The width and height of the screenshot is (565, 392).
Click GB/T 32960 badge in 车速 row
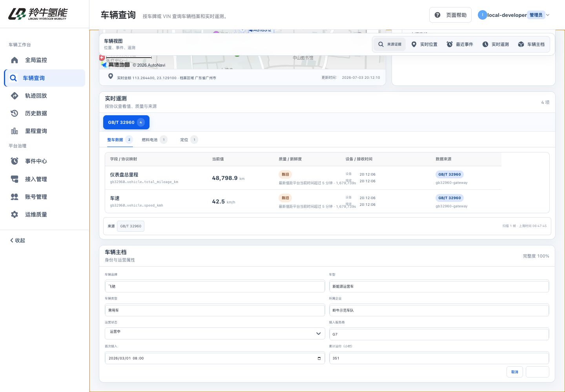pos(450,198)
